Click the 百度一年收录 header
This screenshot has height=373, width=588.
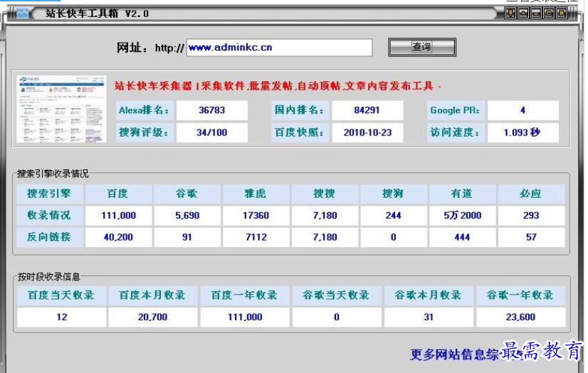(x=245, y=295)
